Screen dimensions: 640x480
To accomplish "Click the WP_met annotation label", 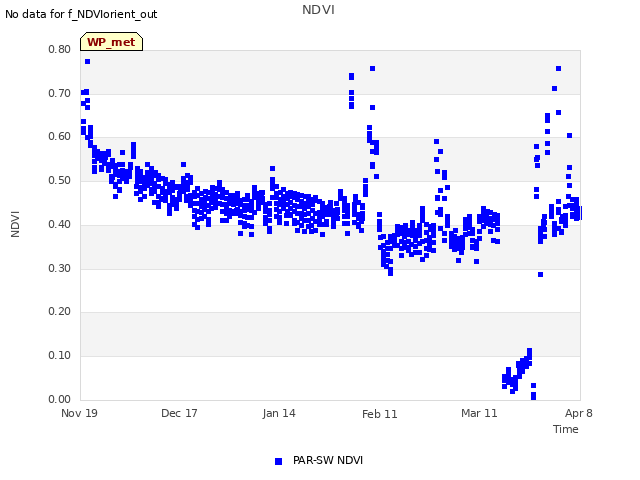I will [111, 42].
